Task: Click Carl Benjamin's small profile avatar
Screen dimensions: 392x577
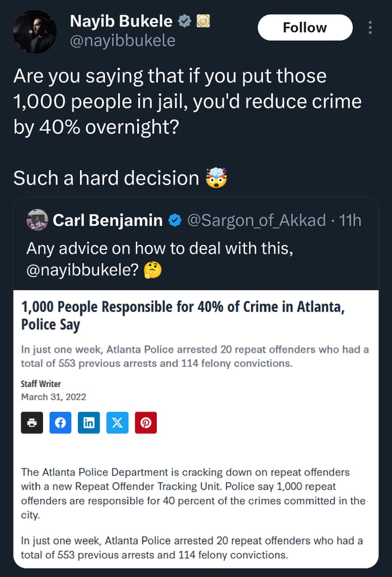Action: click(x=37, y=220)
